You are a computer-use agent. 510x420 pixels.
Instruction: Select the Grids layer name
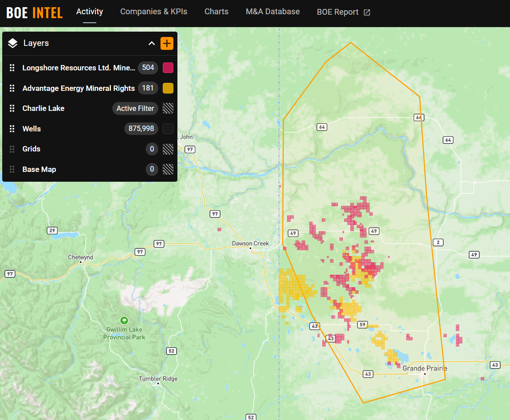pos(31,149)
